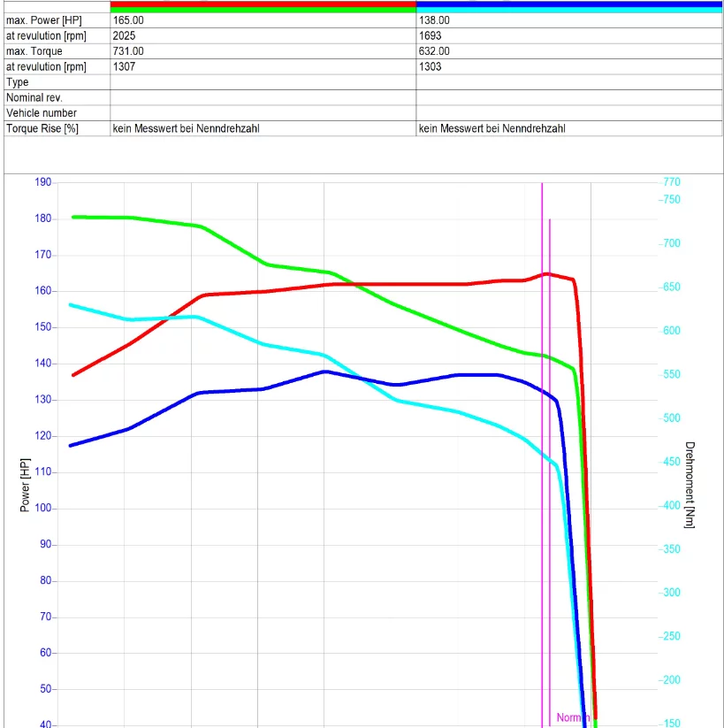Click the red color bar in the header
Viewport: 724px width, 728px height.
tap(263, 4)
